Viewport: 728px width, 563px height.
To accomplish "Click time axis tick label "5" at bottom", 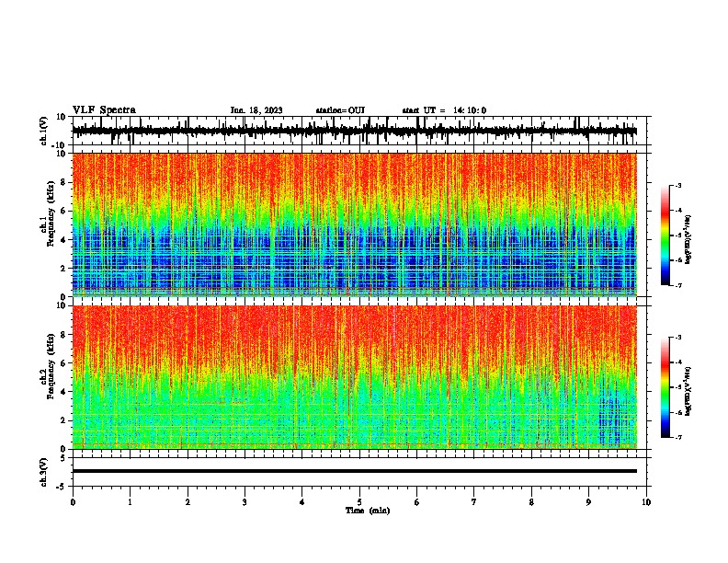I will click(359, 502).
